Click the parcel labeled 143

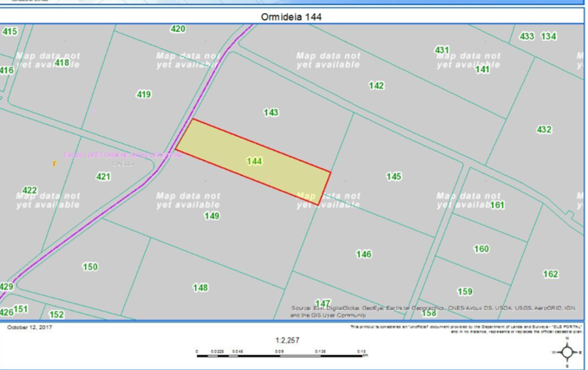point(270,112)
